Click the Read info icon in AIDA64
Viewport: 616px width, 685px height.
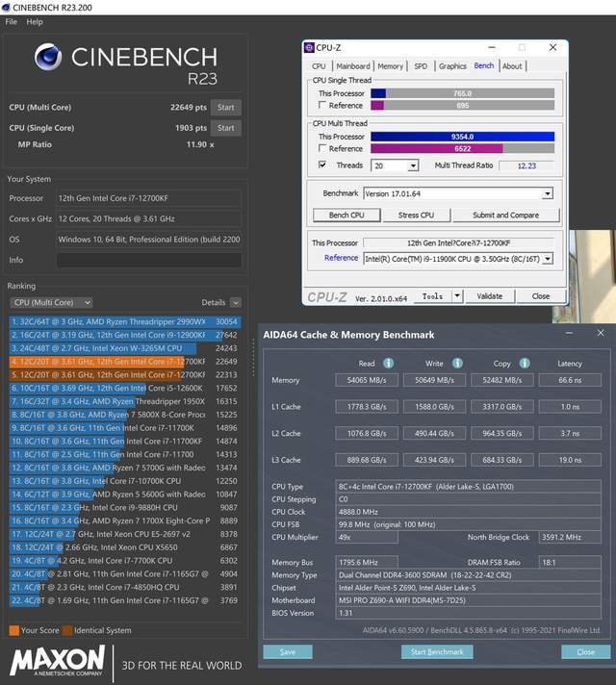pos(388,363)
